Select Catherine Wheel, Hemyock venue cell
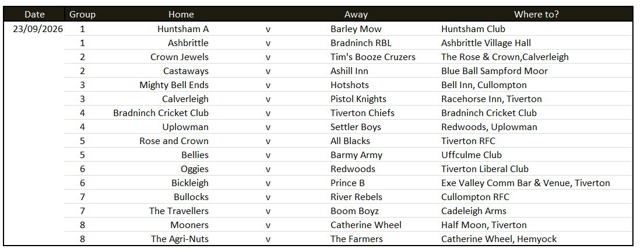The height and width of the screenshot is (252, 644). tap(499, 239)
